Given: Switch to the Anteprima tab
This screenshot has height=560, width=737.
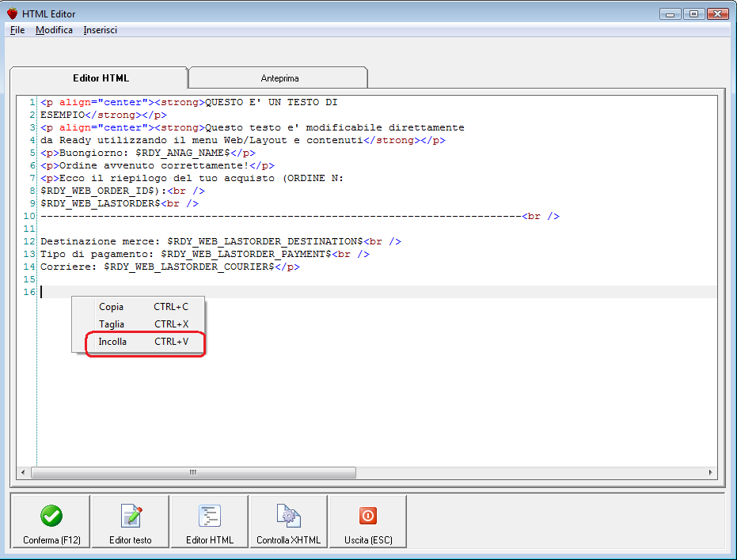Looking at the screenshot, I should pyautogui.click(x=277, y=78).
